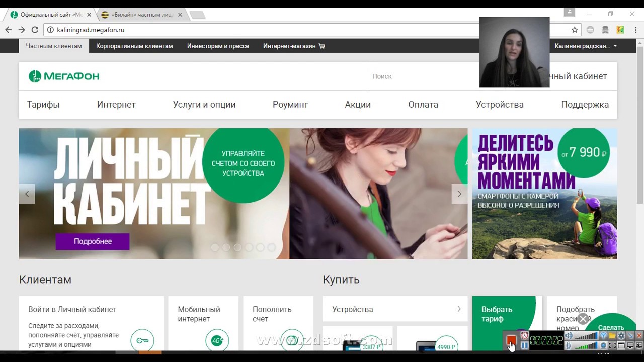Click the purple Подробнее button
The height and width of the screenshot is (362, 644).
(93, 241)
